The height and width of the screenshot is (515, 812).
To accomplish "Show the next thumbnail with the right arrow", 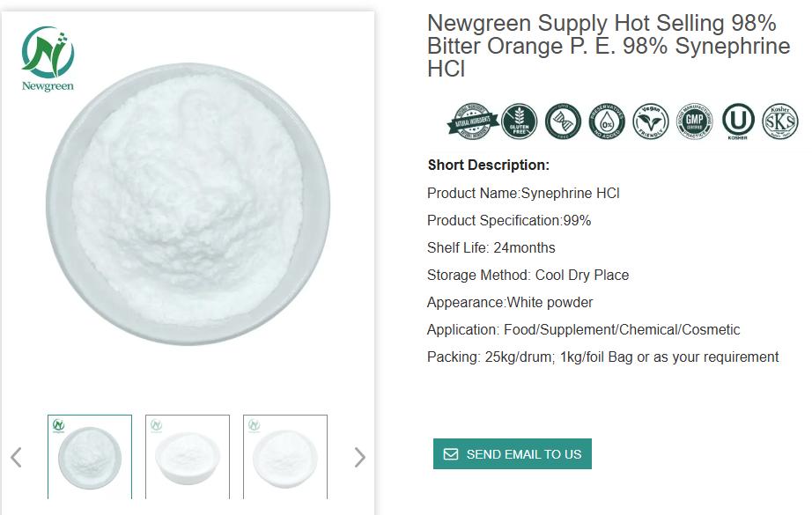I will 359,457.
